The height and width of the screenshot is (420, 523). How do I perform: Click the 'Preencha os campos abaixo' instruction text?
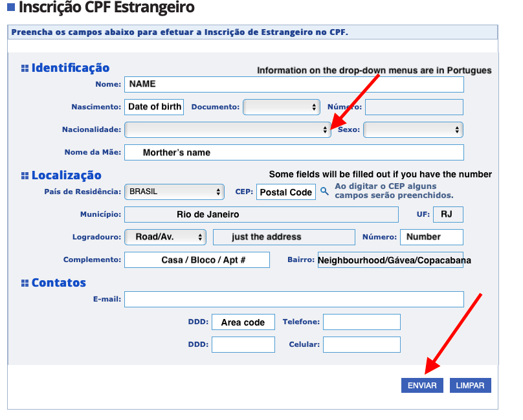click(179, 32)
